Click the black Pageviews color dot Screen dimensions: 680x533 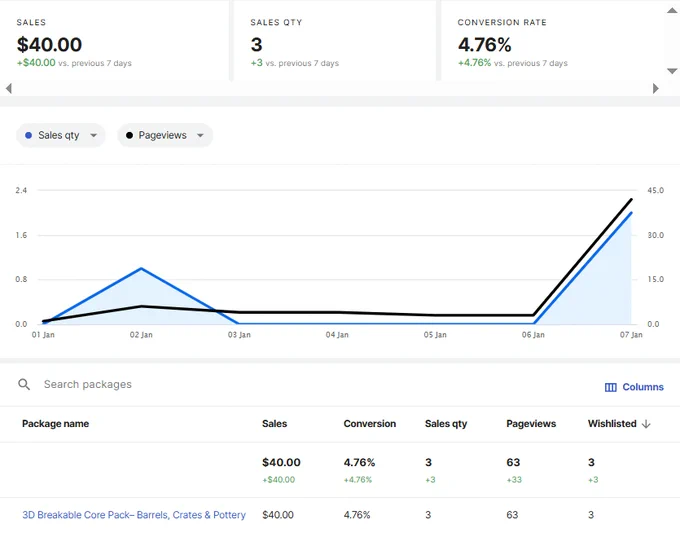pyautogui.click(x=129, y=135)
